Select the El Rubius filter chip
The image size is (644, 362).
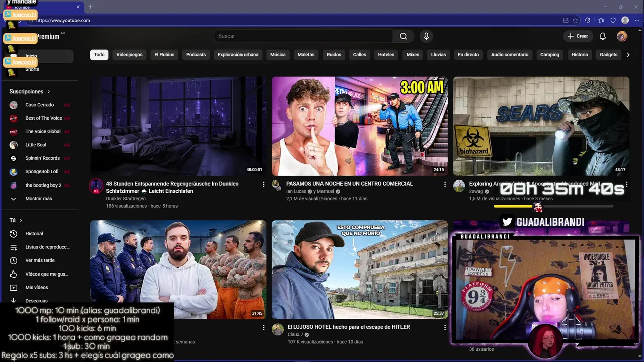[x=164, y=55]
